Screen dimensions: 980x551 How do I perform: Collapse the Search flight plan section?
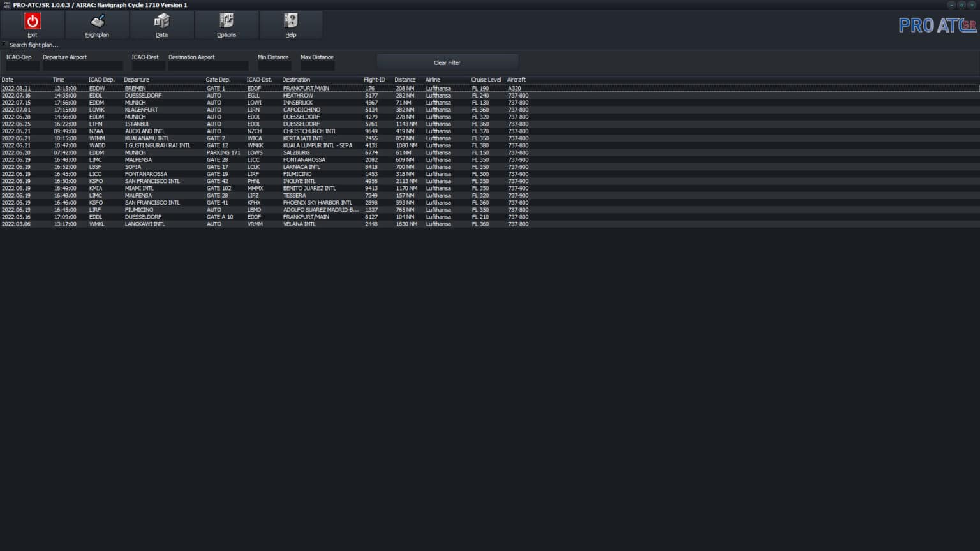(x=4, y=45)
